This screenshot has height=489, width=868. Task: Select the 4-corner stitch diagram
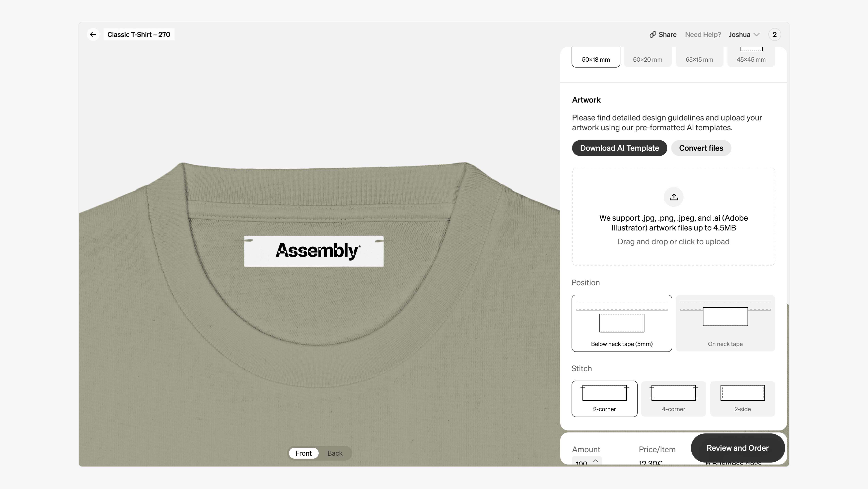tap(673, 393)
